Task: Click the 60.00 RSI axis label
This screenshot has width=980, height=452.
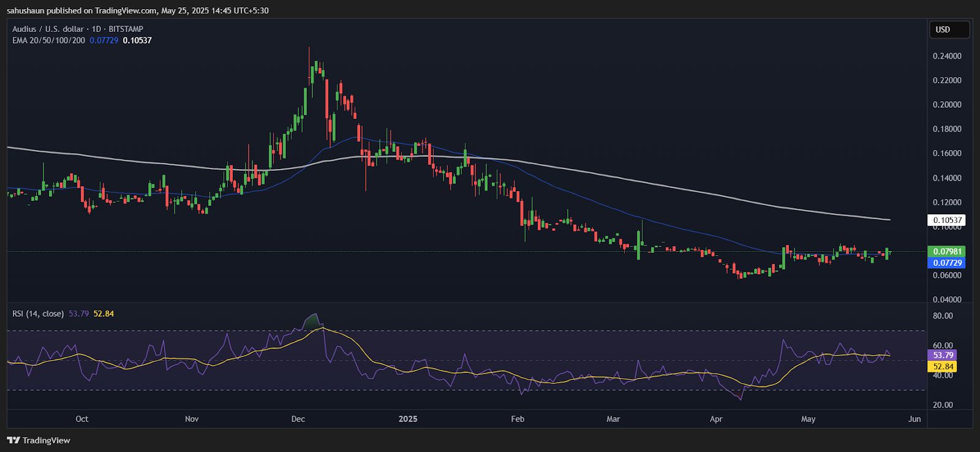Action: pyautogui.click(x=943, y=346)
